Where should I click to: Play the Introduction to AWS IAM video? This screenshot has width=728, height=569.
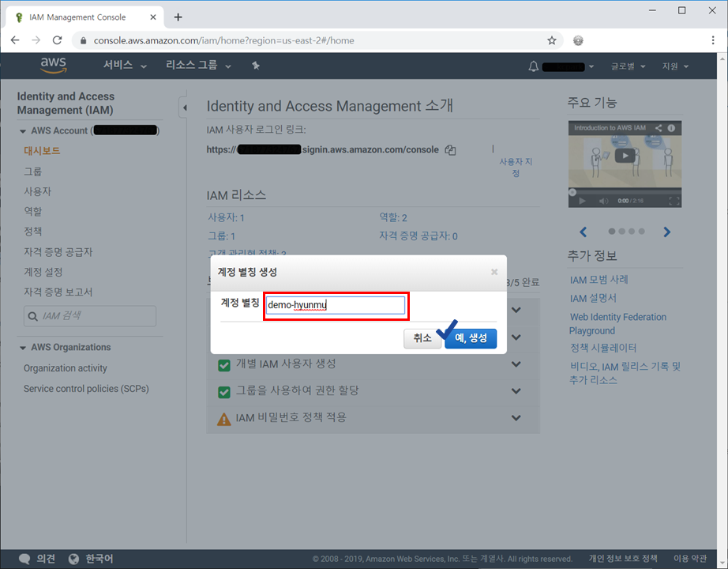tap(625, 156)
